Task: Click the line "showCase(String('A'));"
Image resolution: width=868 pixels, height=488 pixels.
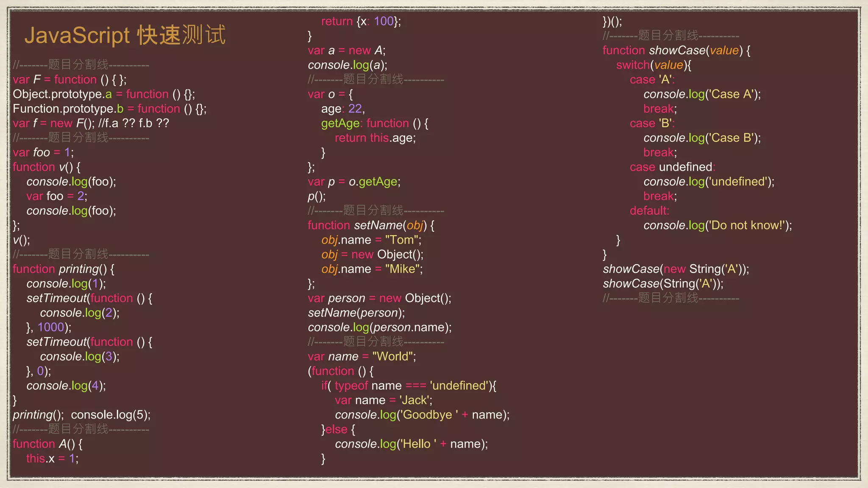Action: (663, 283)
